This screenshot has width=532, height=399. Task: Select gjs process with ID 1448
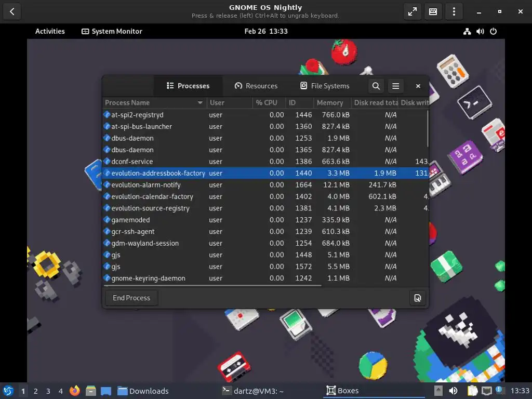[x=265, y=255]
